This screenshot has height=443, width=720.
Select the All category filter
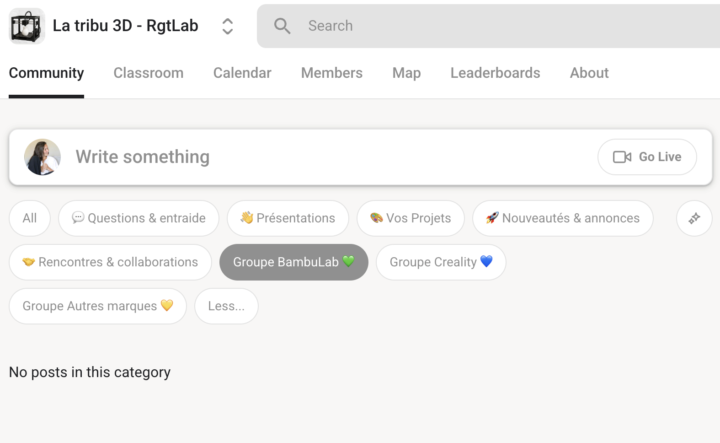pos(30,218)
